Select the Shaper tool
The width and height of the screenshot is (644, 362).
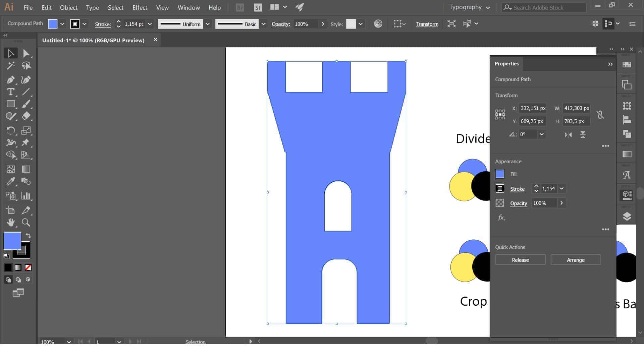11,116
